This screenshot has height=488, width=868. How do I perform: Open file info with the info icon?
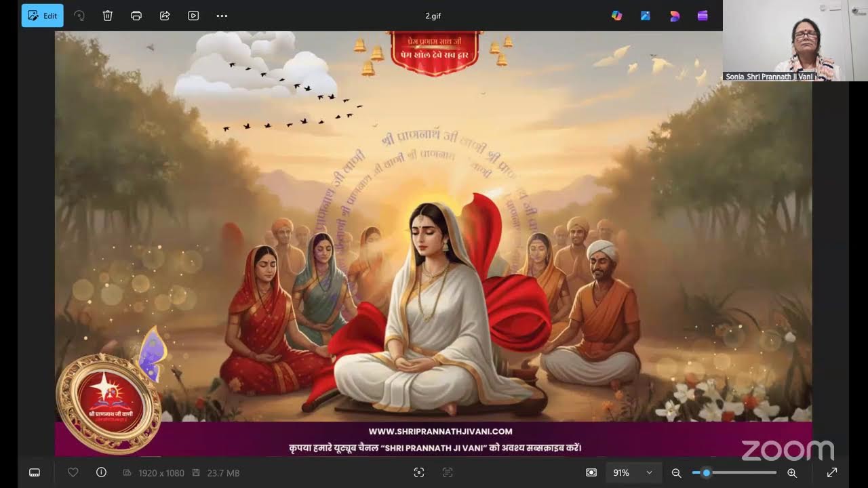pyautogui.click(x=101, y=472)
